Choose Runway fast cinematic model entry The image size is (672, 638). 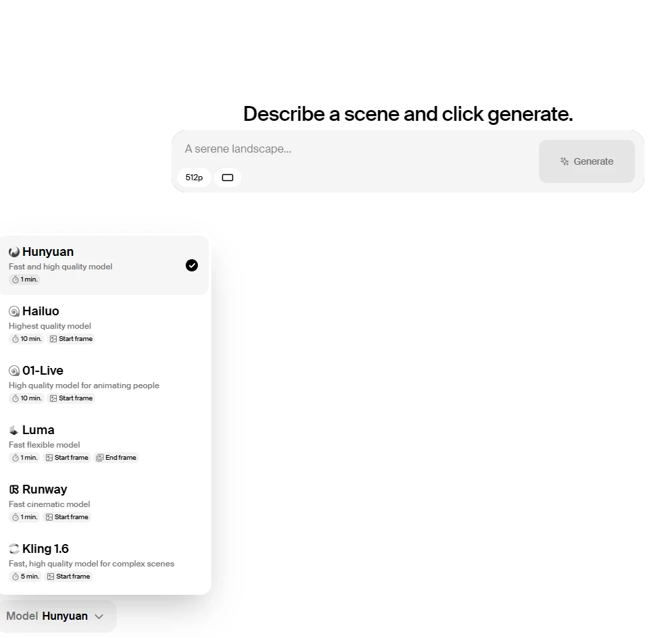105,502
